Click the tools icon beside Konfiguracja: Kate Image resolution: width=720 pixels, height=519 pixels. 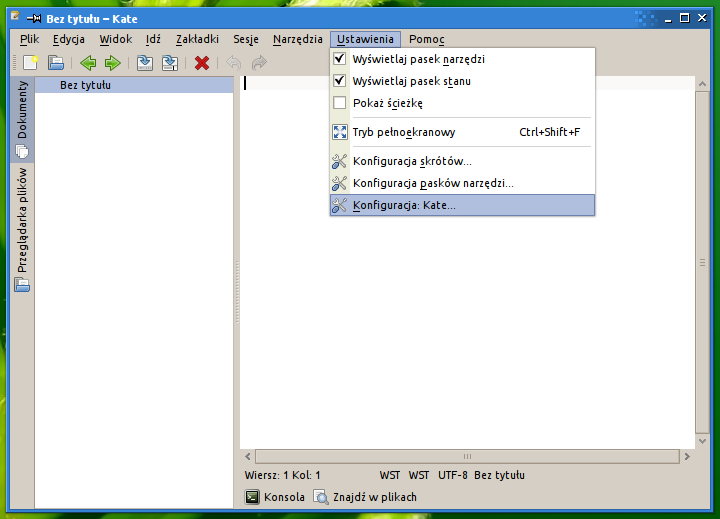point(339,205)
